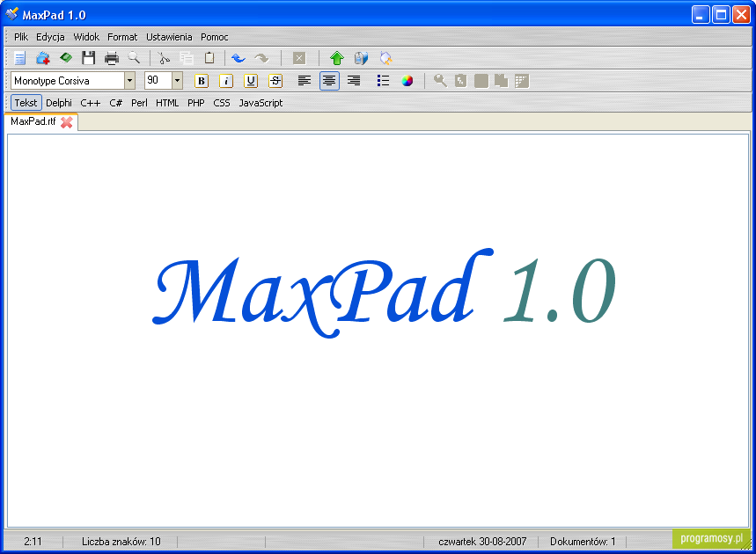Click cursor position '2:11' in status bar

[33, 542]
